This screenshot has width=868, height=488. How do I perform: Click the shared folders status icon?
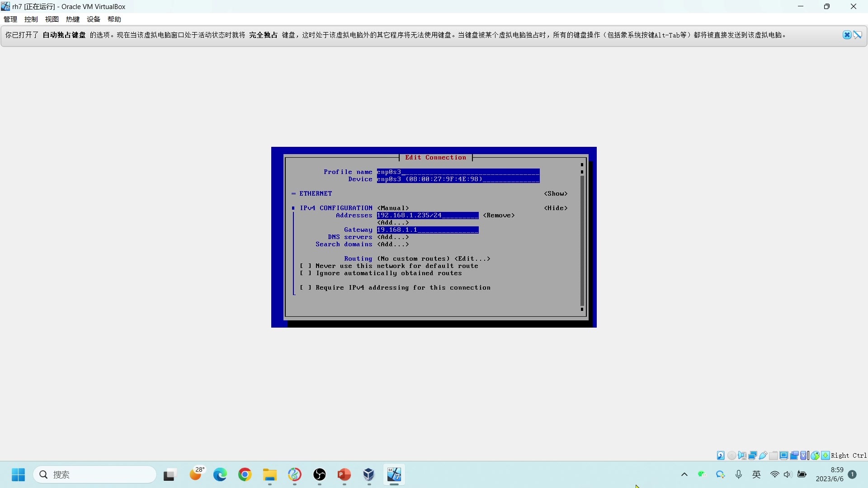774,455
